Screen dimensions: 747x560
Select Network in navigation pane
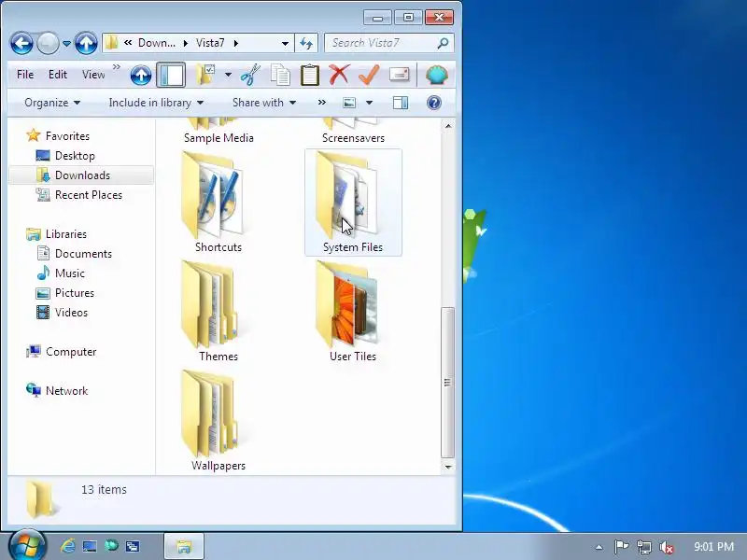pyautogui.click(x=66, y=391)
